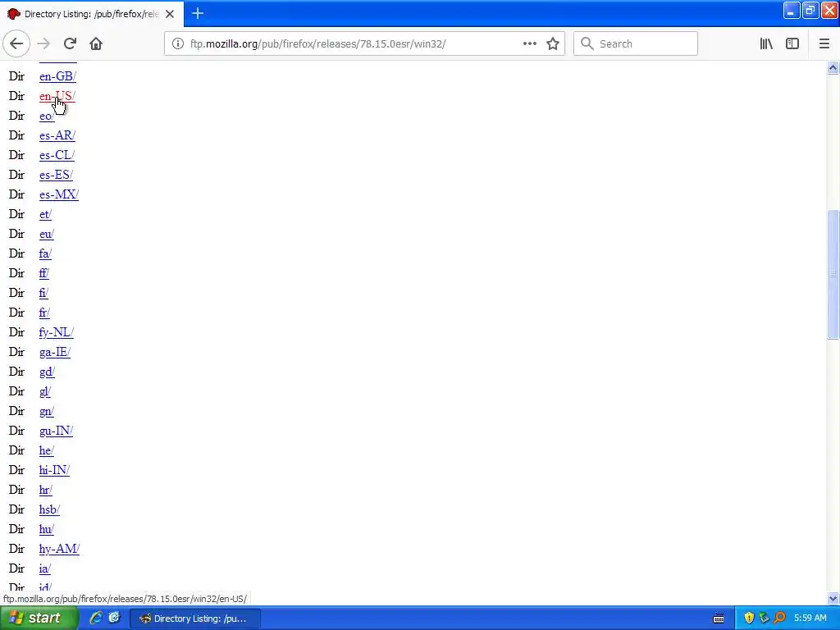
Task: Open the gd/ directory link
Action: point(47,372)
